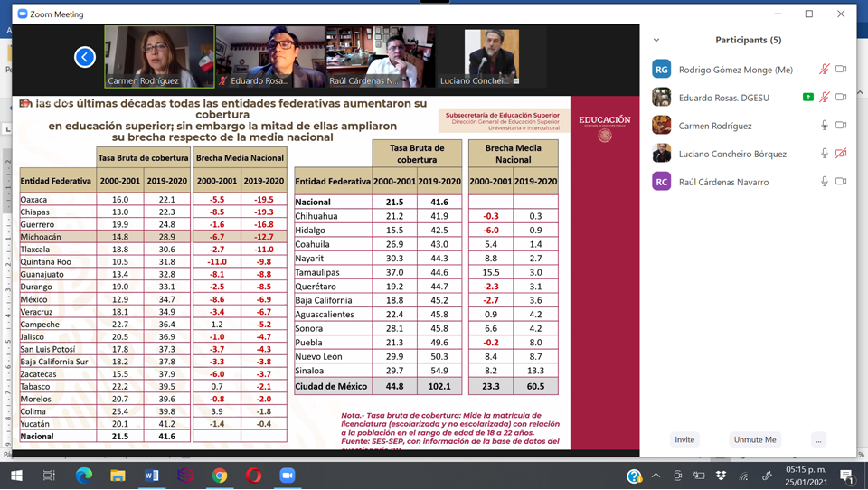The width and height of the screenshot is (868, 490).
Task: Click the Invite button
Action: (x=684, y=439)
